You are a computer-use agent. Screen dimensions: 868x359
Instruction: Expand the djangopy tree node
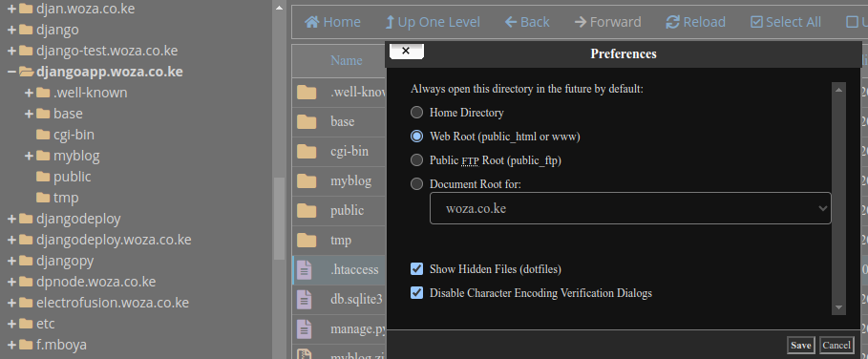[11, 261]
